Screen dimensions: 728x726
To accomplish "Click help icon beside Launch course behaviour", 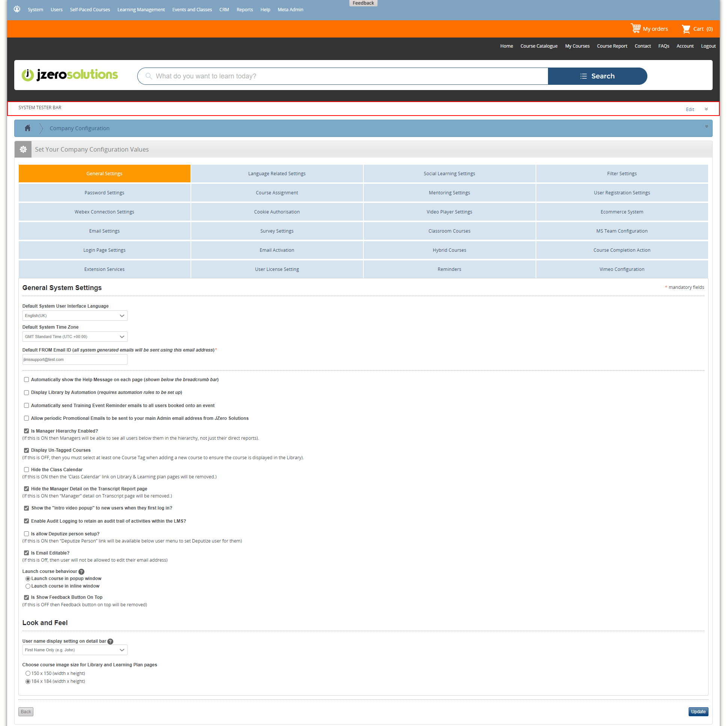I will coord(81,571).
